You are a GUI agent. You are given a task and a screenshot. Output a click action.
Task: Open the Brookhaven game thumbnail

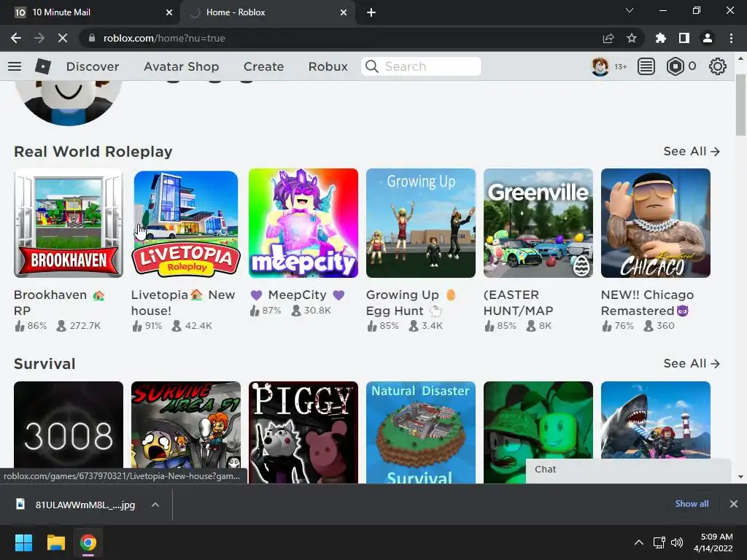coord(68,223)
